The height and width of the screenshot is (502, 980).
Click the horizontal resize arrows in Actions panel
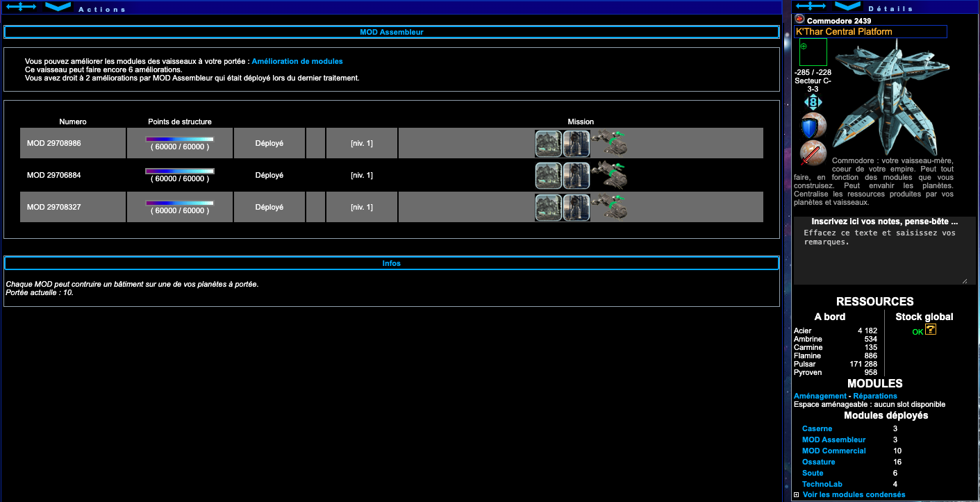[x=21, y=6]
